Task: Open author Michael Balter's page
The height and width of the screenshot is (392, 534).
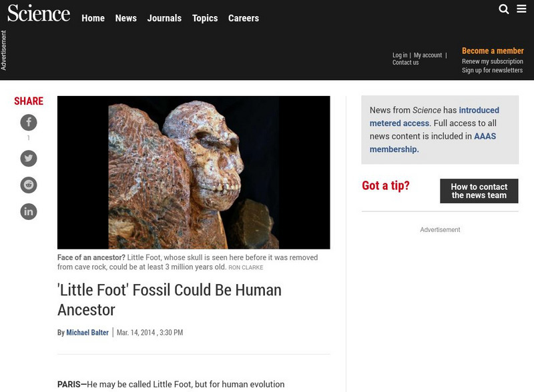Action: (87, 333)
